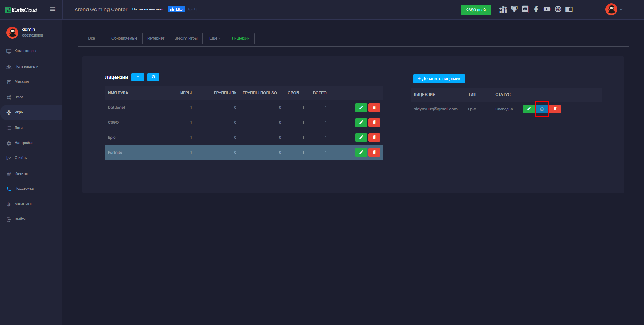Viewport: 644px width, 325px height.
Task: Open Игры in the sidebar
Action: [31, 112]
